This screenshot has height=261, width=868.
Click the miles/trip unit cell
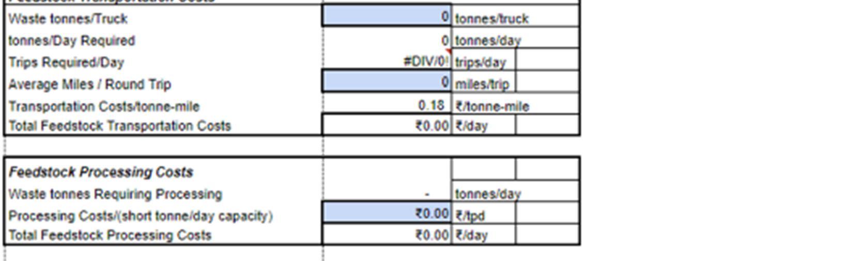tap(484, 82)
